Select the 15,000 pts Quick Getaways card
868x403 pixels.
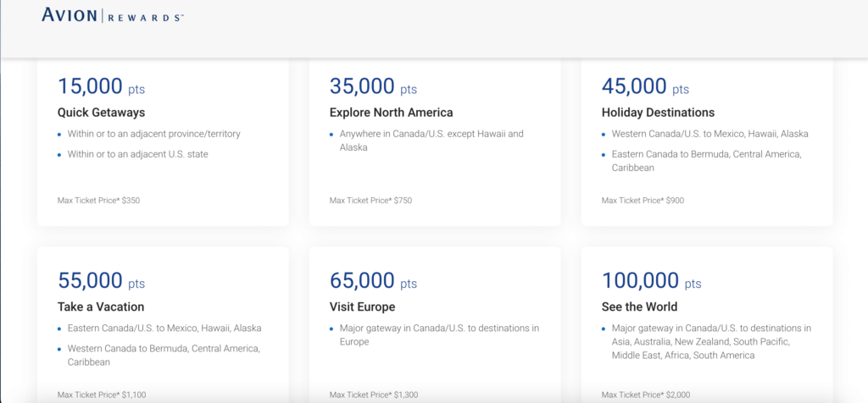coord(163,142)
